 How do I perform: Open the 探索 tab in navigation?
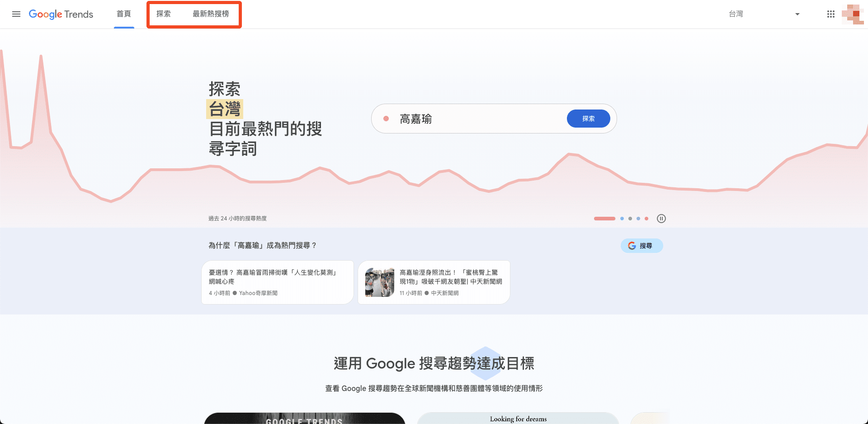click(164, 14)
